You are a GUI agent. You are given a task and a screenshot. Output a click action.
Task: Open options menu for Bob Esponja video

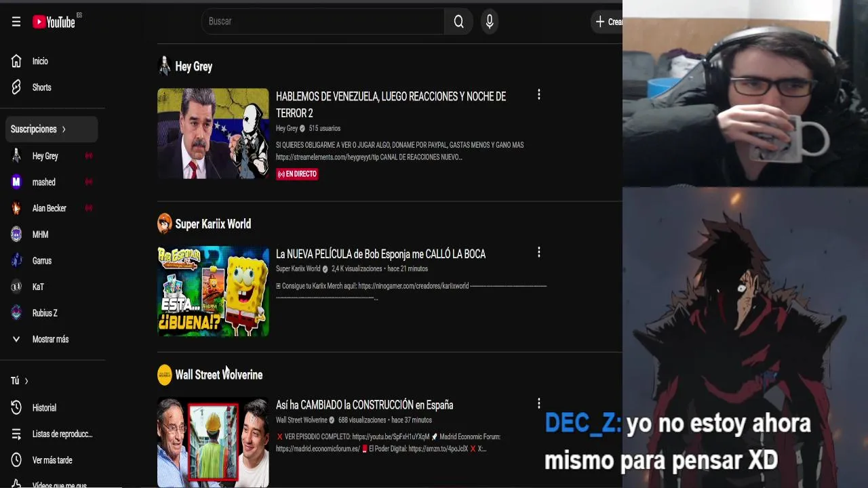[x=539, y=252]
